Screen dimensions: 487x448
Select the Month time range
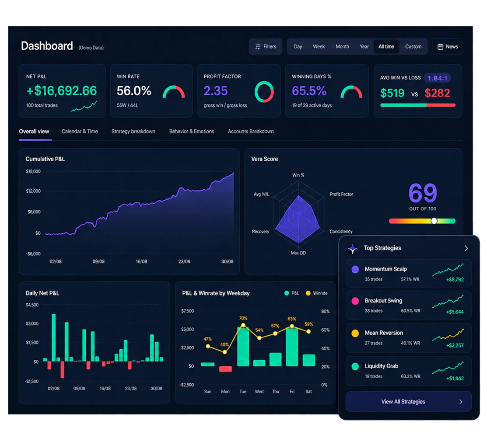[x=342, y=46]
